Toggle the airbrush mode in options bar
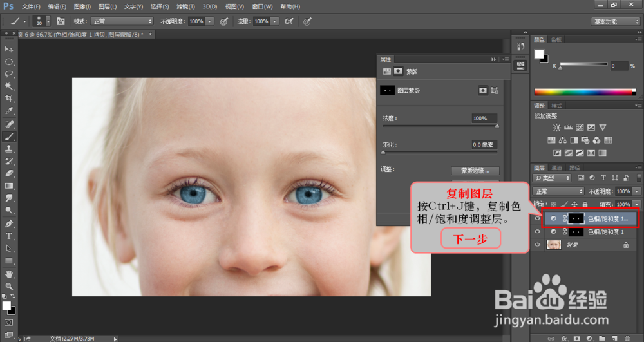 point(289,21)
